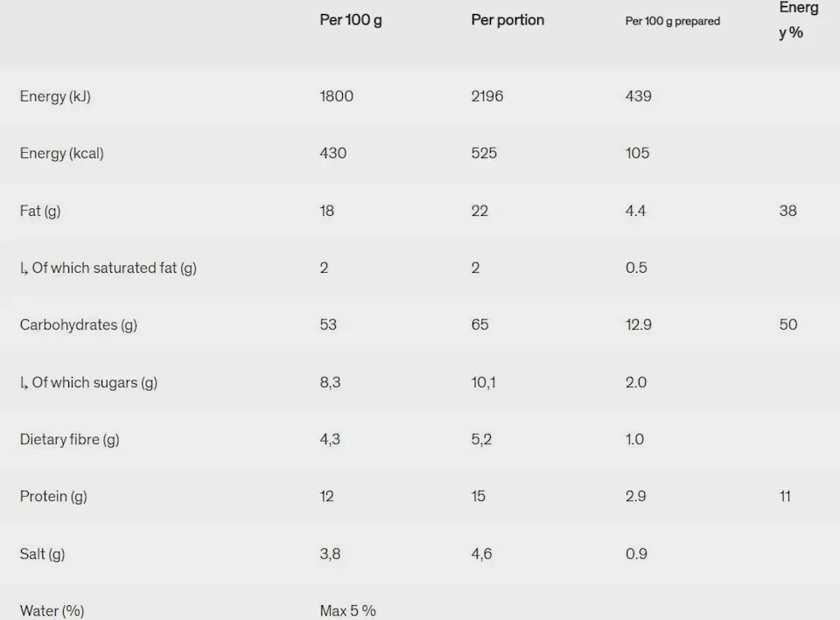840x620 pixels.
Task: Click the carbohydrates energy percentage value 50
Action: [x=788, y=324]
